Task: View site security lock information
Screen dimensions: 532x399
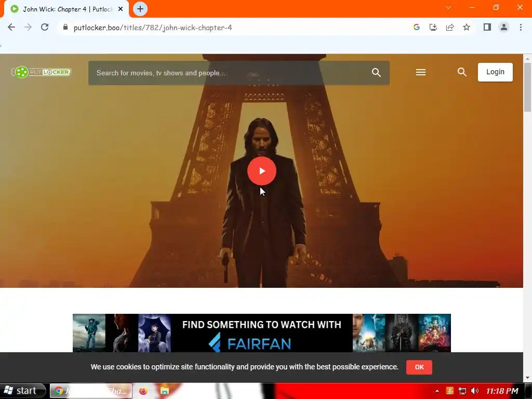Action: coord(65,27)
